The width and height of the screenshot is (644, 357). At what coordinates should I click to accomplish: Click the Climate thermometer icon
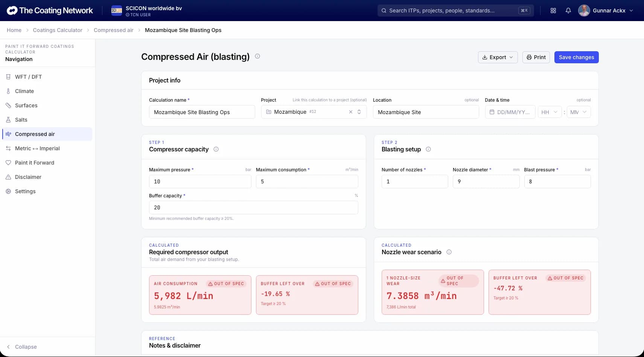click(8, 91)
